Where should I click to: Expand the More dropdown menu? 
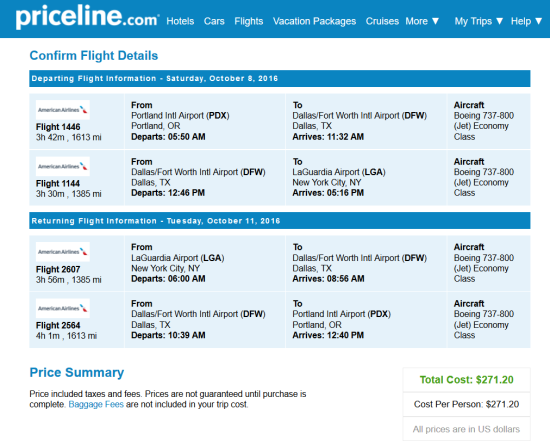click(x=422, y=21)
